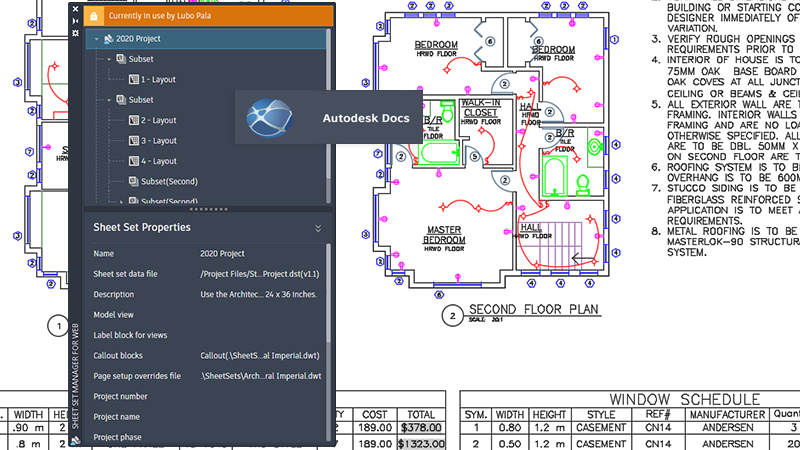Click the Project name property label
The image size is (800, 450).
tap(116, 417)
